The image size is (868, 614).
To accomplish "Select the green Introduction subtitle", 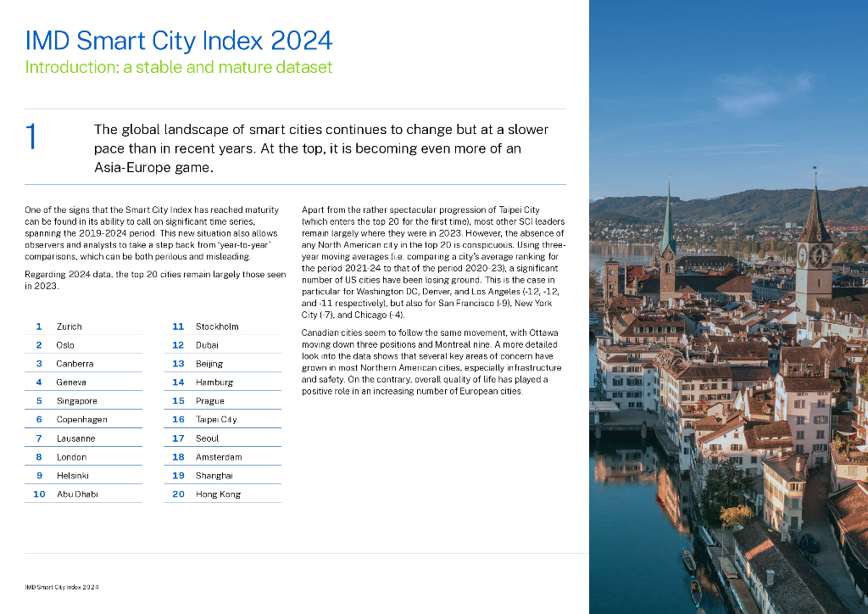I will point(179,67).
